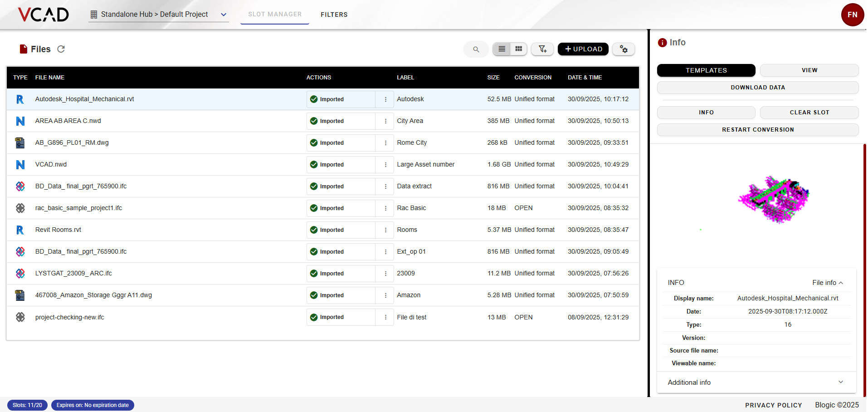Switch to list view layout

coord(502,49)
